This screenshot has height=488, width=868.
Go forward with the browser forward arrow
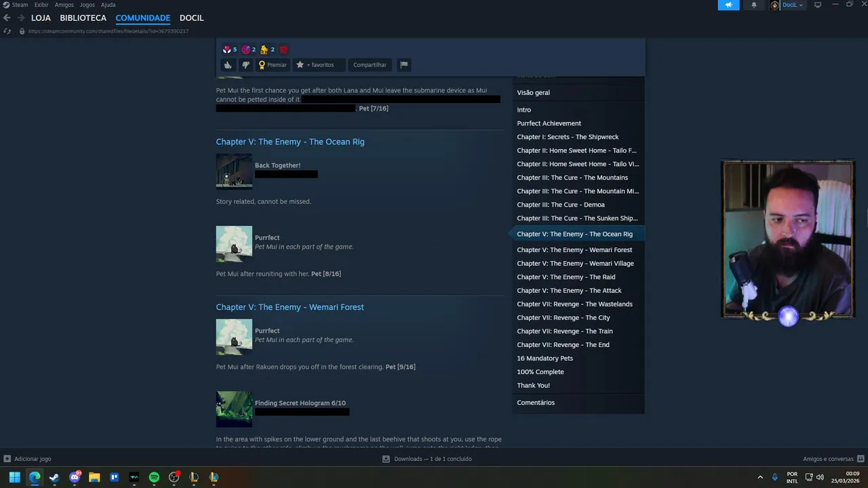pyautogui.click(x=21, y=18)
